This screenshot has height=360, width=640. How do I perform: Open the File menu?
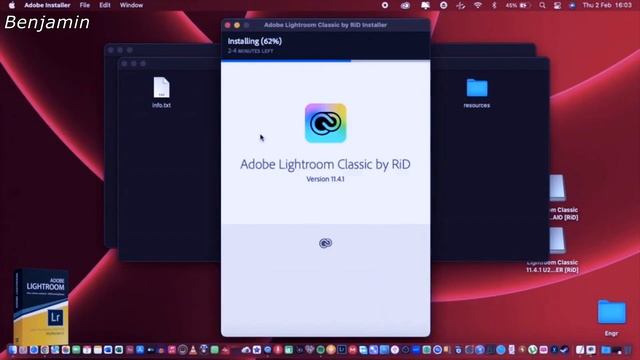point(84,5)
